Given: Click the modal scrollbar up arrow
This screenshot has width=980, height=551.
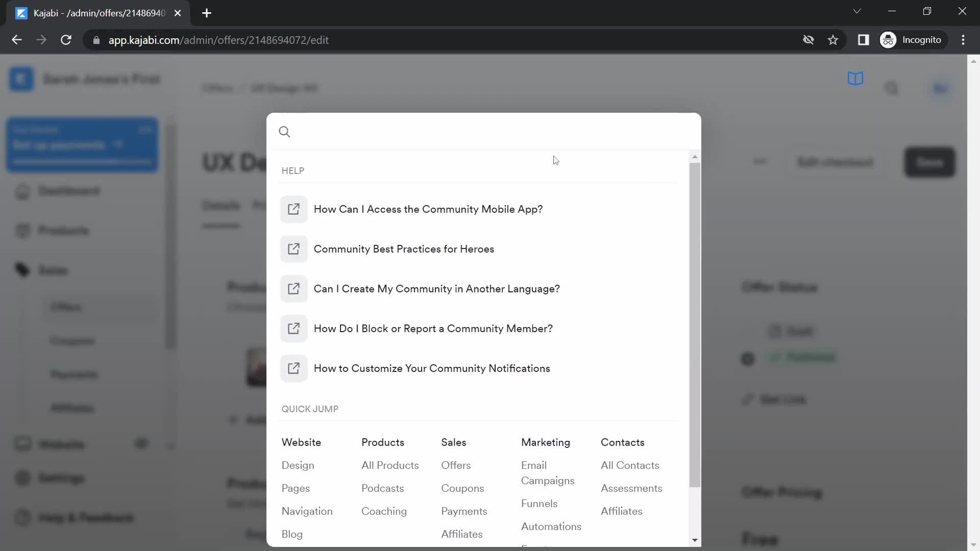Looking at the screenshot, I should click(695, 157).
